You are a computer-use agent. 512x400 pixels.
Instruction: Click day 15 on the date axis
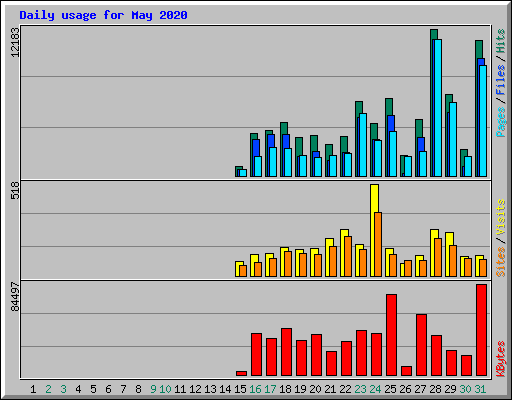point(240,389)
